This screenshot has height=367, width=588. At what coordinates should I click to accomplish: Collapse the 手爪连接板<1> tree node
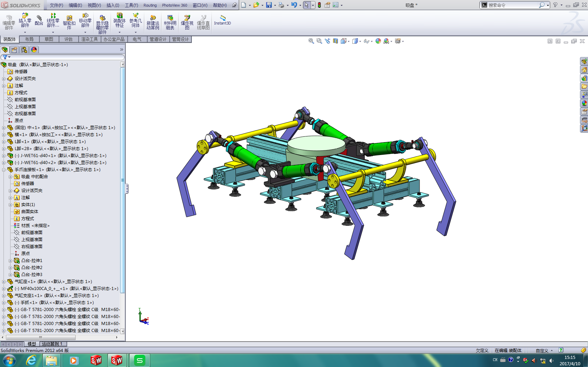coord(4,170)
